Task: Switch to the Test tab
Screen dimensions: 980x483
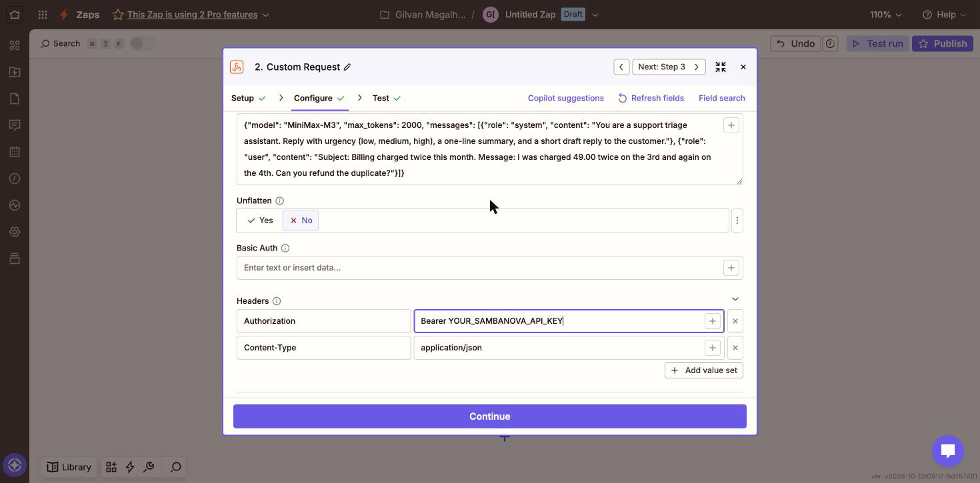Action: (x=387, y=98)
